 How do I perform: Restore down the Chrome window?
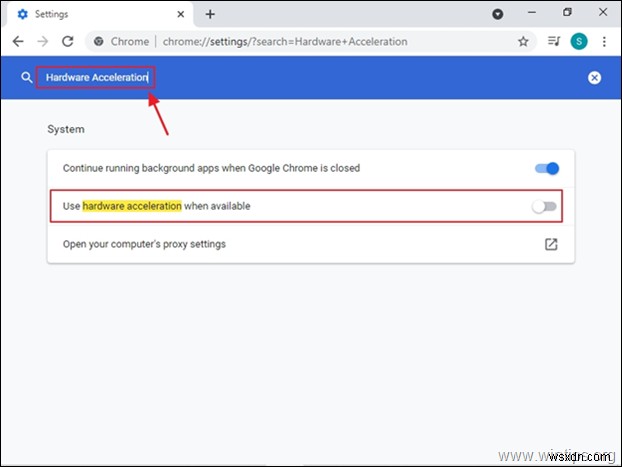tap(567, 12)
